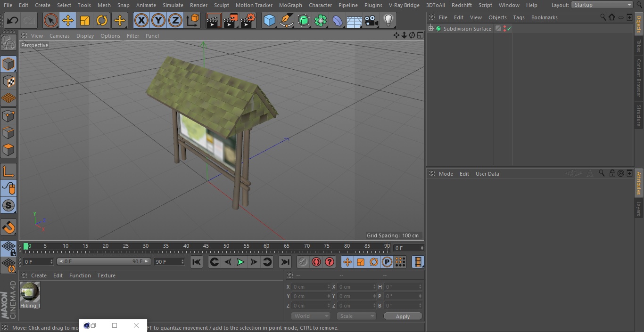This screenshot has height=332, width=644.
Task: Click the search icon in Object Manager
Action: point(603,17)
